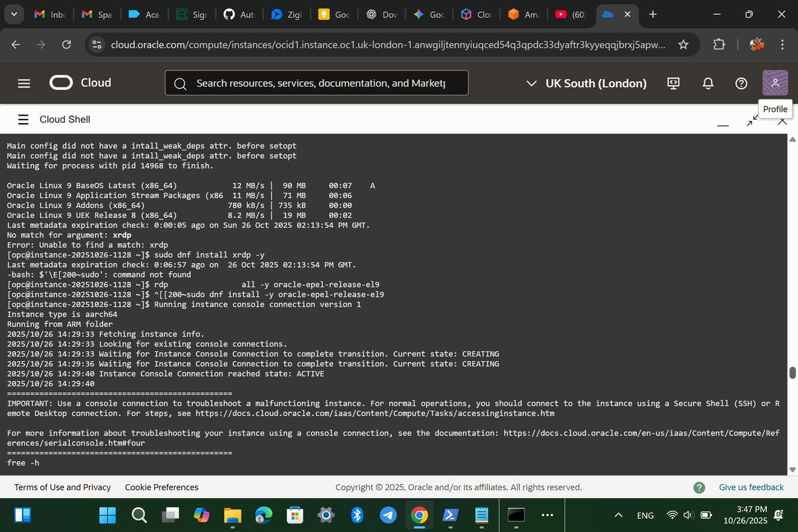This screenshot has height=532, width=798.
Task: Switch to the Gmail Spam tab
Action: point(98,14)
